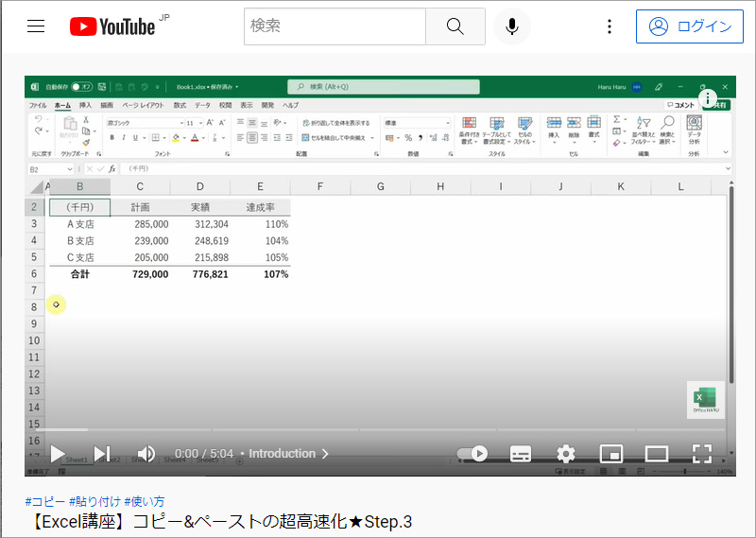The image size is (756, 538).
Task: Click the コメント comments button
Action: point(680,105)
